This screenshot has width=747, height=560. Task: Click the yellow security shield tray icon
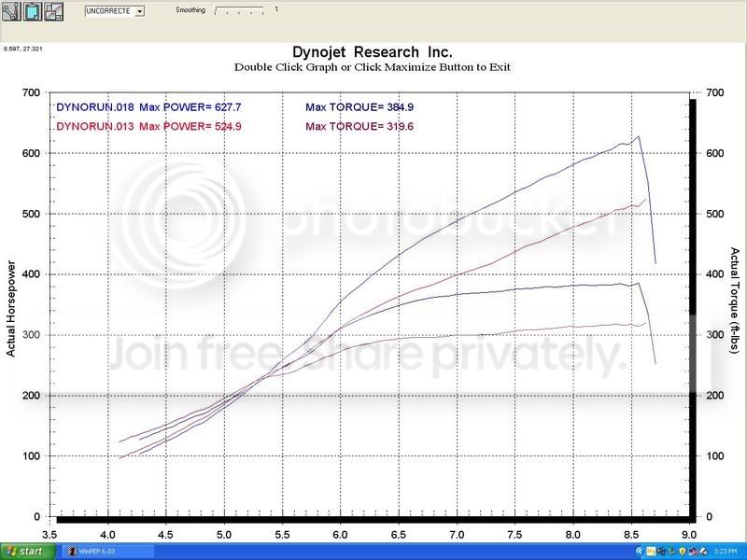click(683, 551)
